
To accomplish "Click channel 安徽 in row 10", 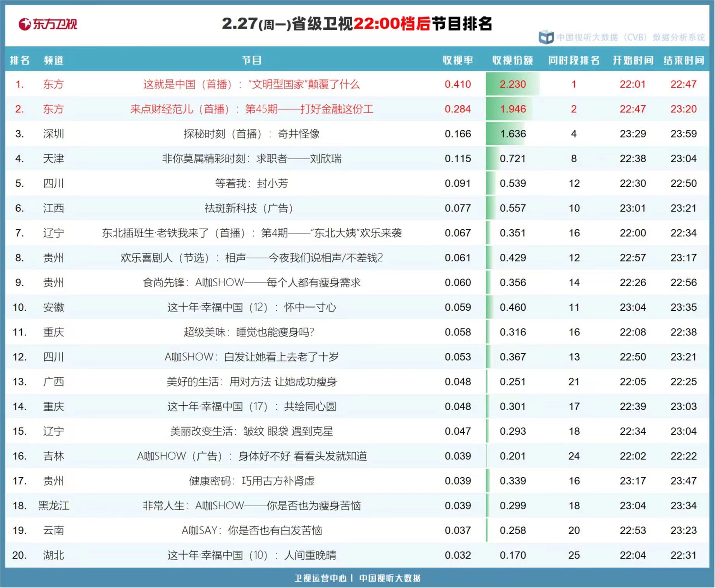I will coord(53,307).
